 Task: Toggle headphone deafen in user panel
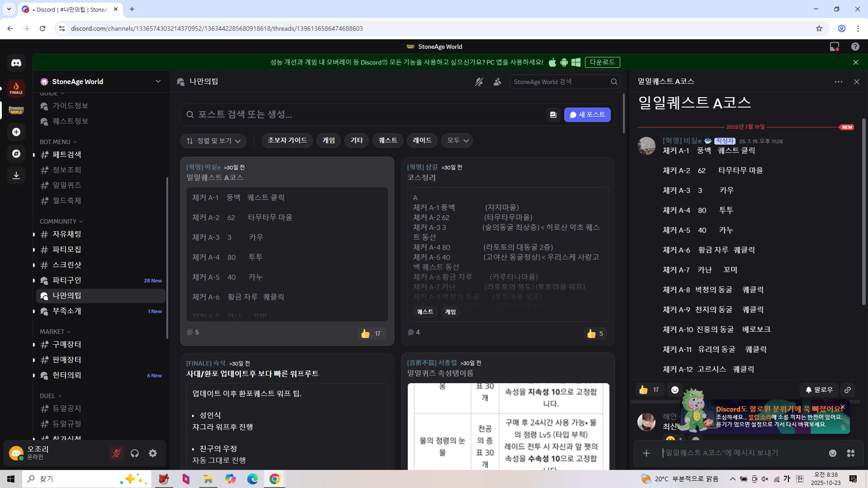(x=135, y=453)
